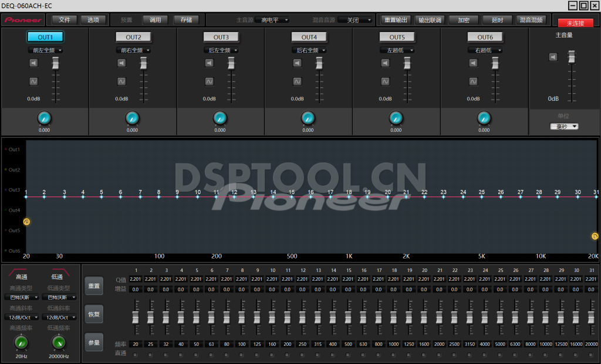Mute the OUT1 channel speaker icon

[x=33, y=63]
